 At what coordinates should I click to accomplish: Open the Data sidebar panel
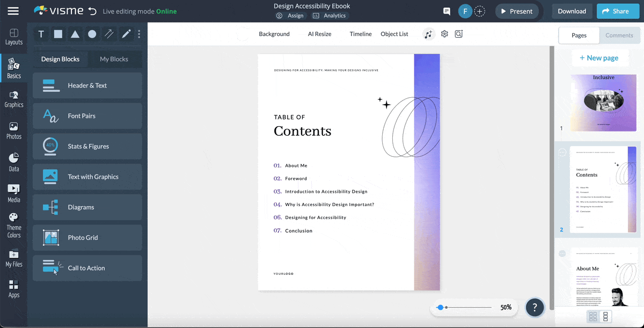13,161
